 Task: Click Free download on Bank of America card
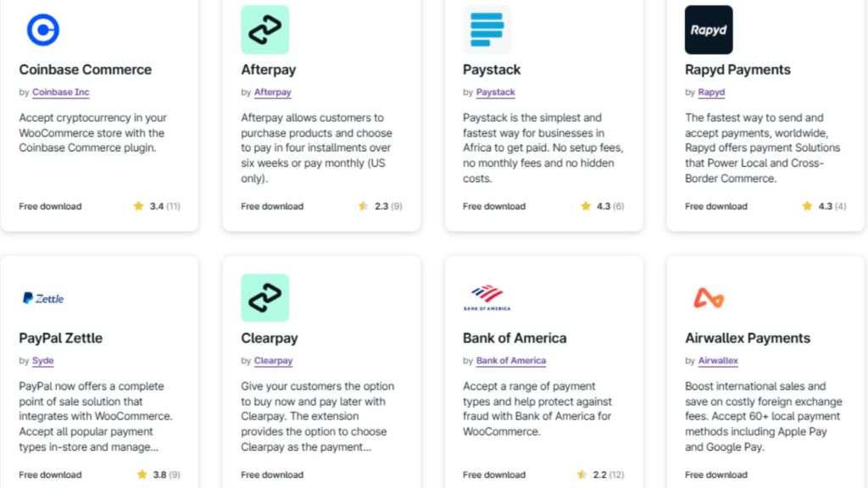494,474
